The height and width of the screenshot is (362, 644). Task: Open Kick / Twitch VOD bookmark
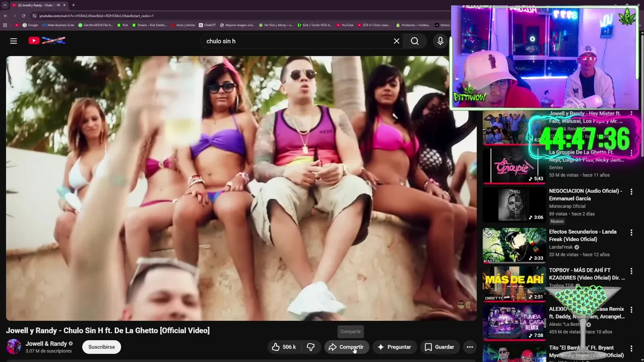pyautogui.click(x=314, y=25)
